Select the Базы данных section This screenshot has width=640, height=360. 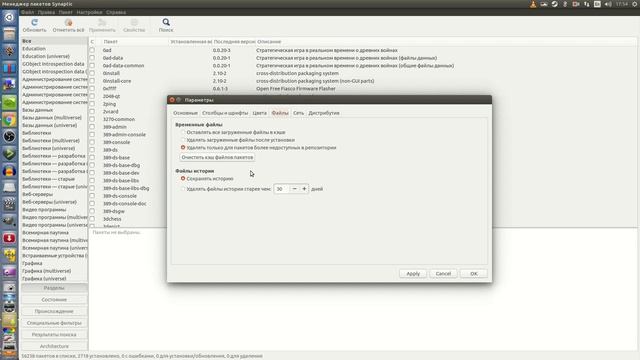[x=54, y=110]
